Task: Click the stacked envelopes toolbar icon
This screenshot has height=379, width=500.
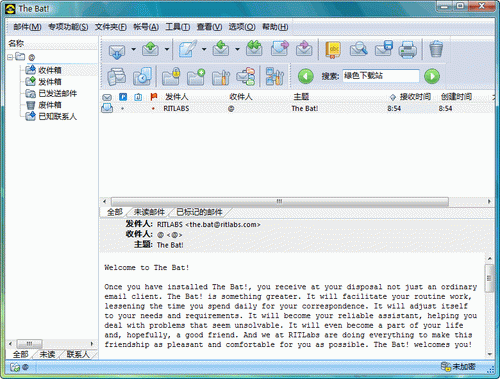Action: [117, 77]
